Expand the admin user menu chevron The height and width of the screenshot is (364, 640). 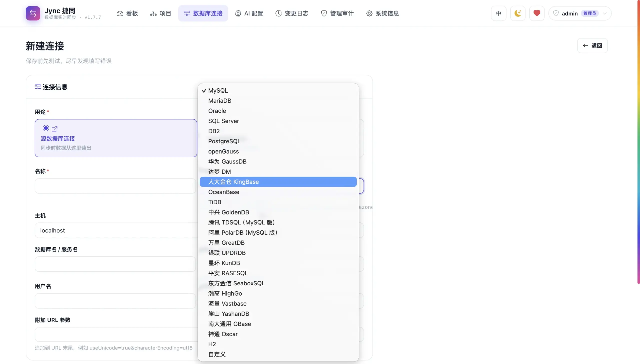click(x=604, y=13)
